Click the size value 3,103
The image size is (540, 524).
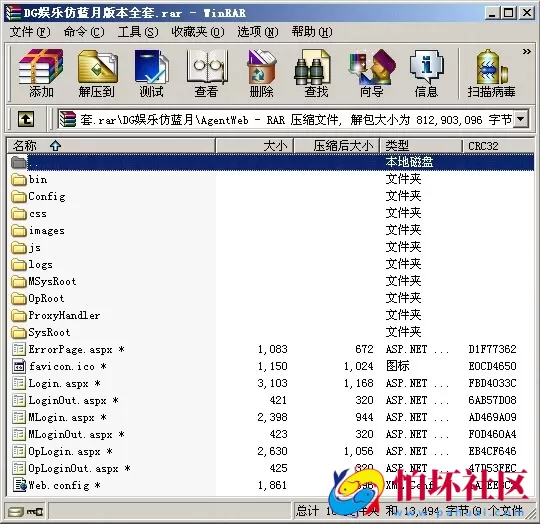[x=272, y=383]
